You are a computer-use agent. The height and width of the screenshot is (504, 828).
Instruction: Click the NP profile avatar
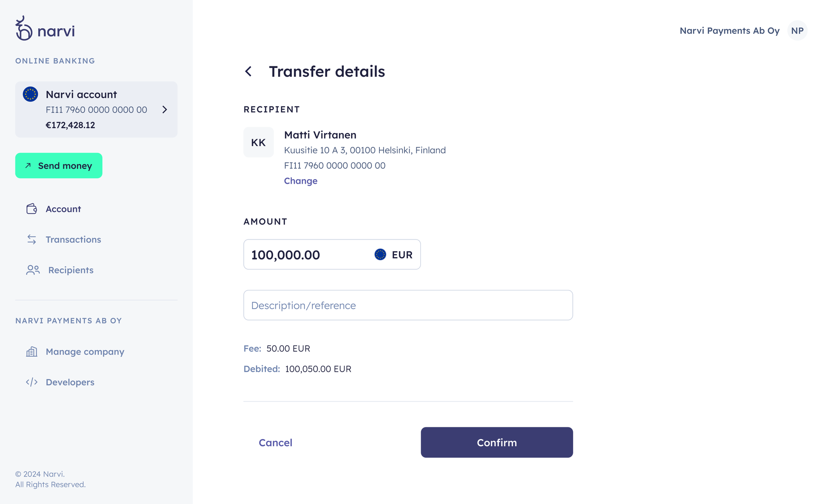(797, 31)
